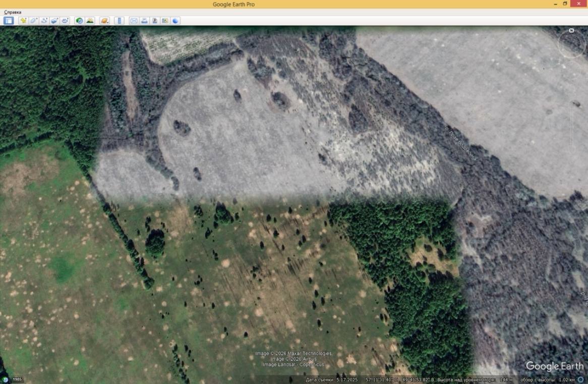Click the Record a Tour icon

pos(65,21)
